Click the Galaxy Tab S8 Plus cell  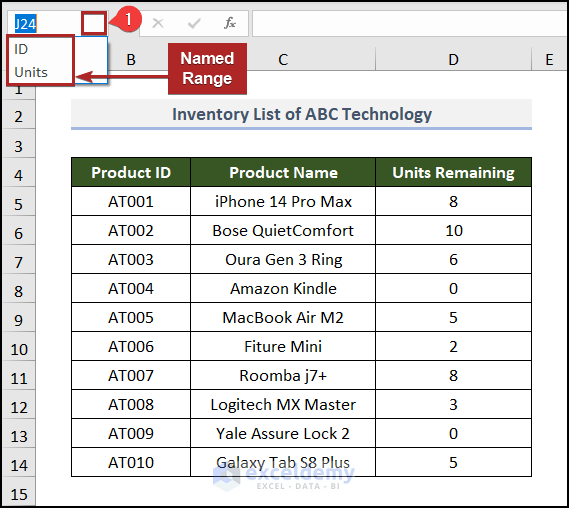pyautogui.click(x=283, y=463)
